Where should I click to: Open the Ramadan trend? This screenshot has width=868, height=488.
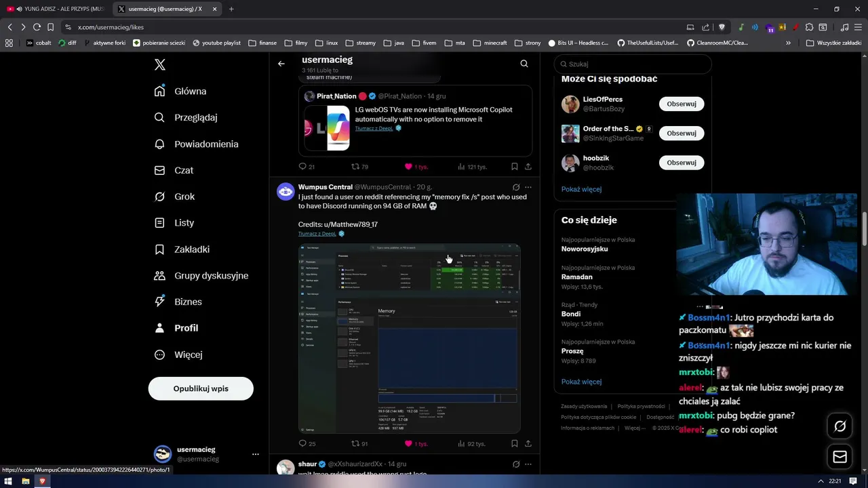pos(577,277)
